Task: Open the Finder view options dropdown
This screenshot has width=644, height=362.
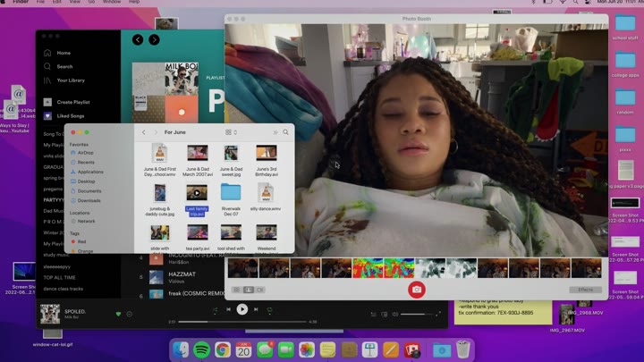Action: click(231, 132)
